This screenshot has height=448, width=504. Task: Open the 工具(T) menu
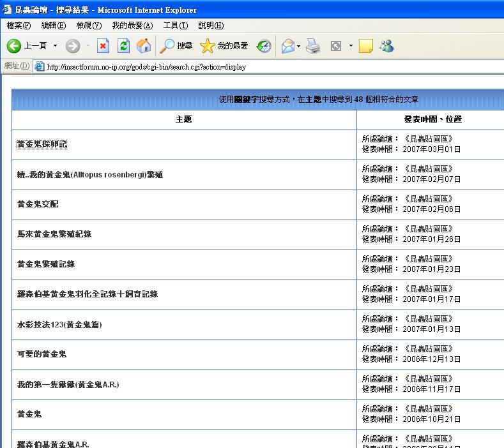(176, 26)
